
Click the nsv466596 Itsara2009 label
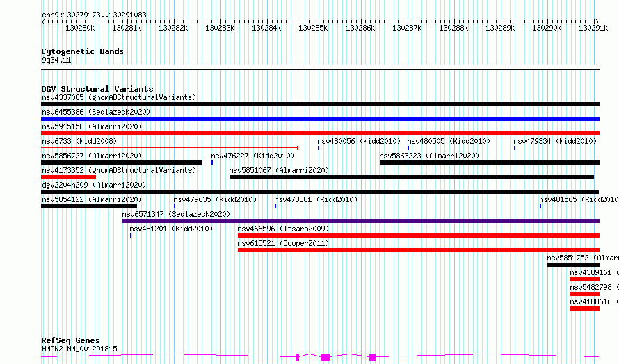coord(283,229)
